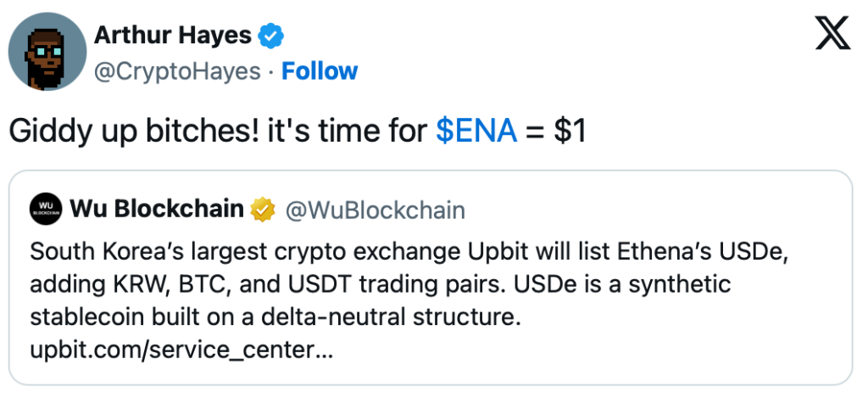Follow the CryptoHayes account
The image size is (868, 398).
click(320, 71)
